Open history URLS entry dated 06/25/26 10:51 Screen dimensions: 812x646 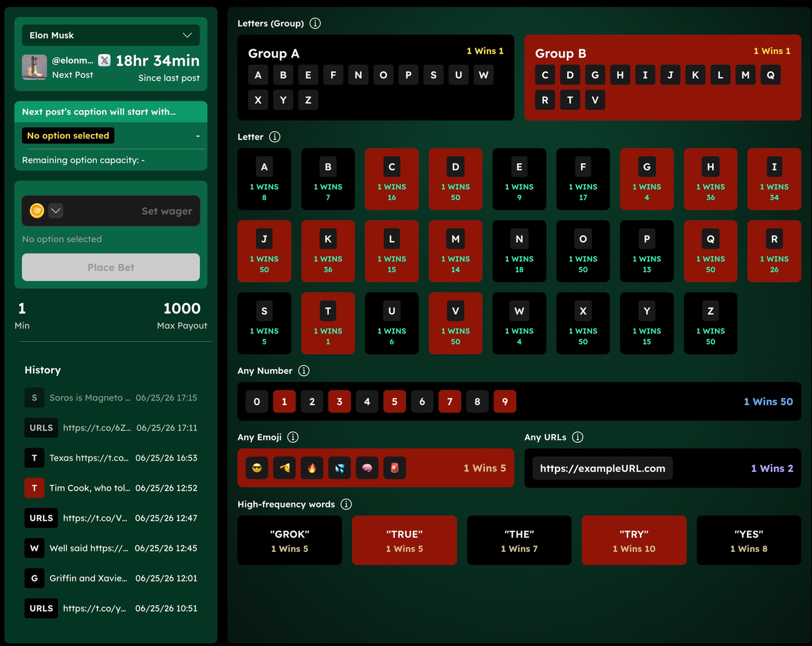click(111, 608)
